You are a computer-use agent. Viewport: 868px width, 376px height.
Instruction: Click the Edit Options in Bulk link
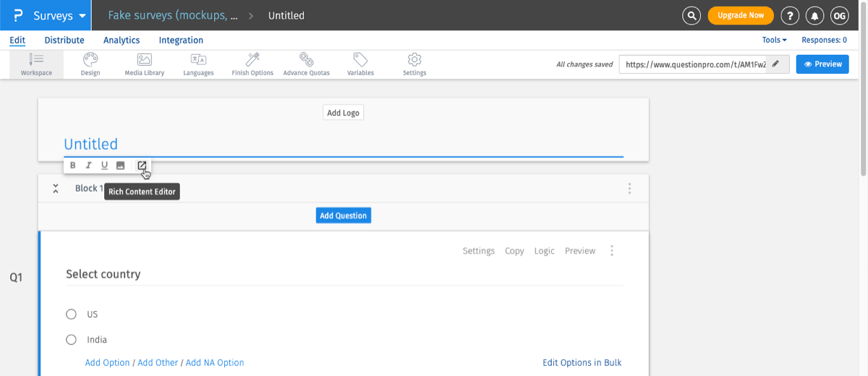(x=582, y=363)
